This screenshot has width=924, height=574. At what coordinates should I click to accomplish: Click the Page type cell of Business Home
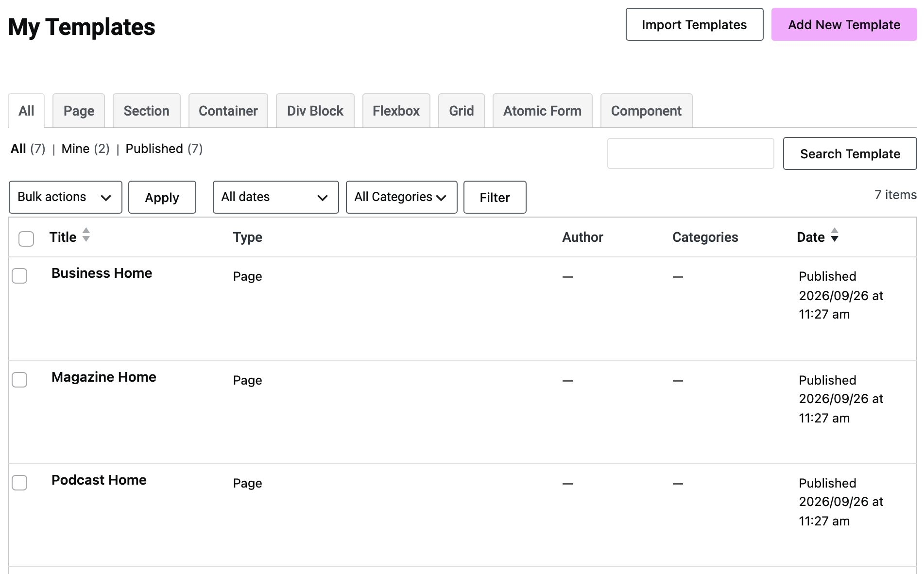pyautogui.click(x=247, y=276)
